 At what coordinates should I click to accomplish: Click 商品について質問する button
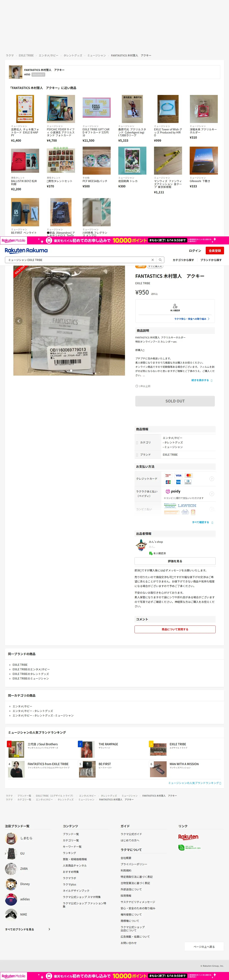(175, 629)
